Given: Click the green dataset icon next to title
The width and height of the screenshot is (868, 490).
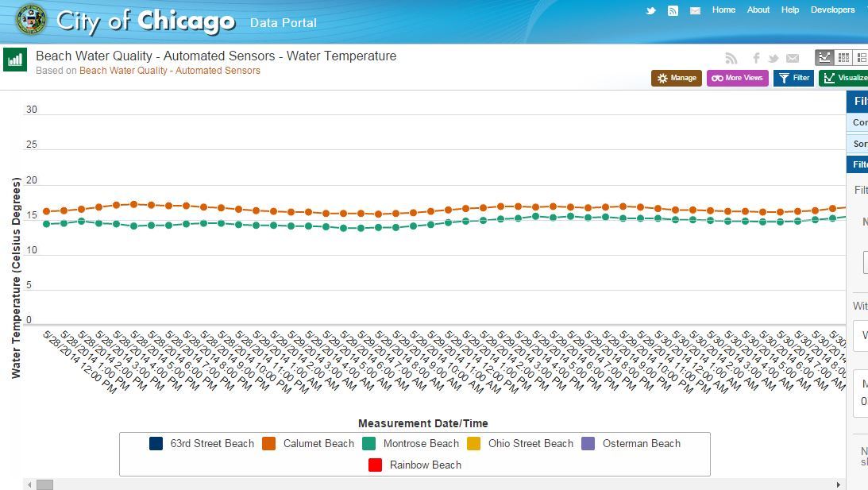Looking at the screenshot, I should tap(15, 60).
